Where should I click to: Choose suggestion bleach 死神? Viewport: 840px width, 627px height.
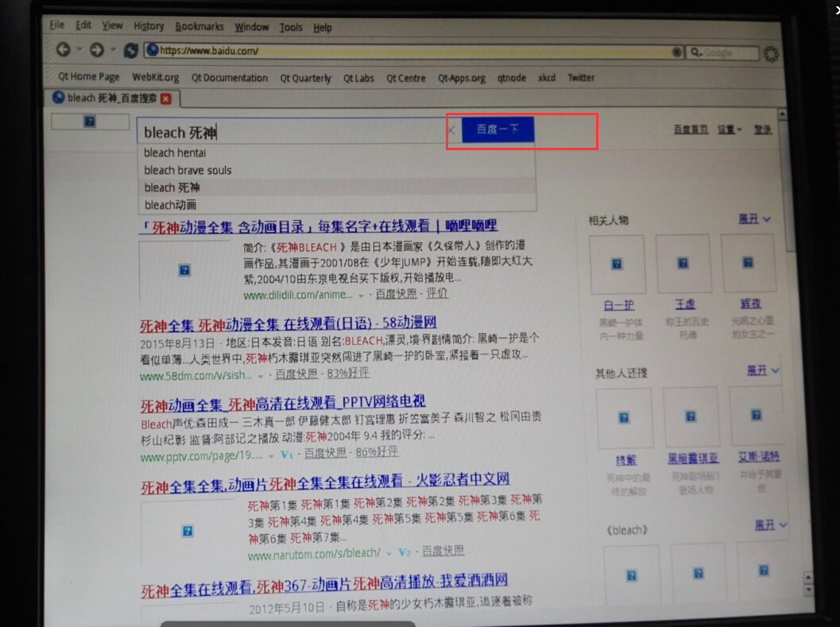coord(337,188)
